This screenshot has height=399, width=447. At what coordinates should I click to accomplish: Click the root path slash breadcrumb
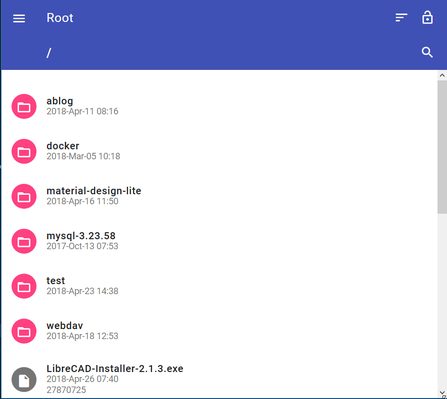(x=49, y=53)
